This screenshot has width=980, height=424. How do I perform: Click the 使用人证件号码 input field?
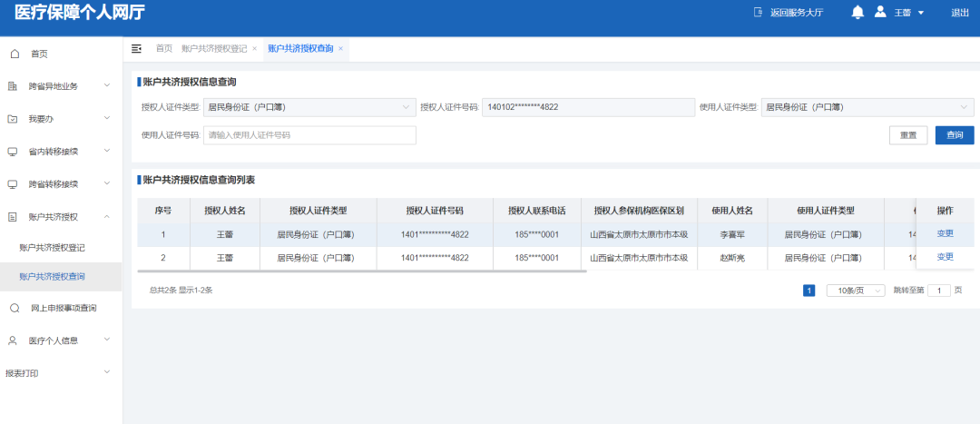309,135
